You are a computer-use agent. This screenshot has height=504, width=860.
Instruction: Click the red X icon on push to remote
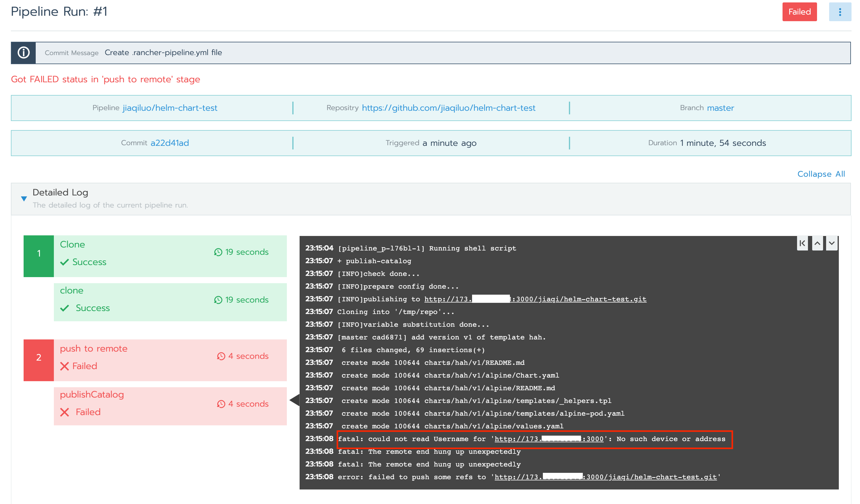pyautogui.click(x=64, y=366)
